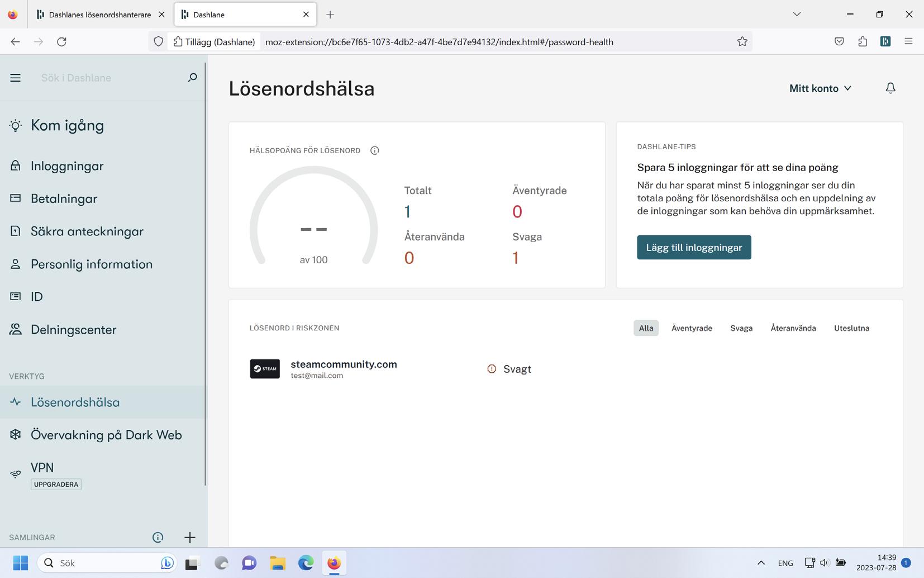The image size is (924, 578).
Task: Open Firefox extensions puzzle icon
Action: point(863,41)
